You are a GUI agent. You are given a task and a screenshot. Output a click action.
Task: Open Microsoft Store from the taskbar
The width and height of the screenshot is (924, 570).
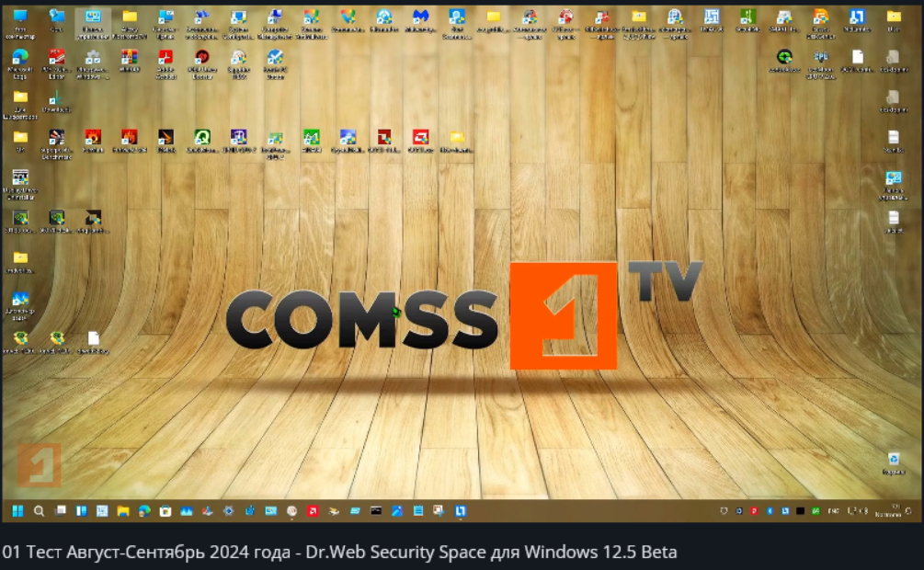[165, 511]
